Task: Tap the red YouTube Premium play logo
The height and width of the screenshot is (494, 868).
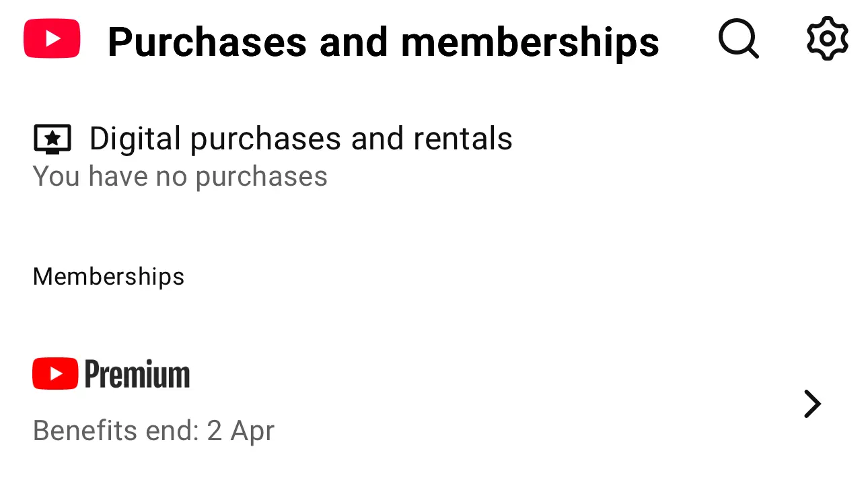Action: point(55,374)
